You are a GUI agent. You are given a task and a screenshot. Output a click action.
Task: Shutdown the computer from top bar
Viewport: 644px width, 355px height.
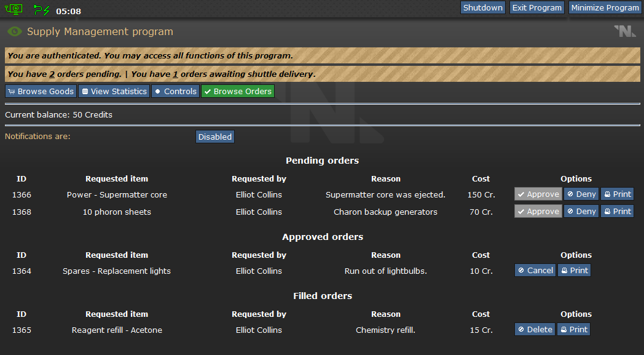tap(482, 7)
